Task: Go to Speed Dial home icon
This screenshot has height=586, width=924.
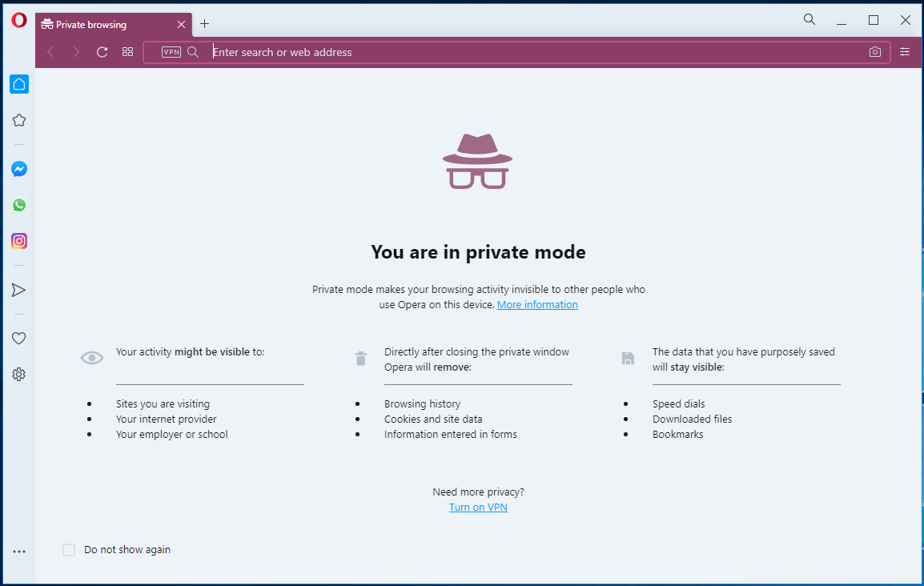Action: (18, 83)
